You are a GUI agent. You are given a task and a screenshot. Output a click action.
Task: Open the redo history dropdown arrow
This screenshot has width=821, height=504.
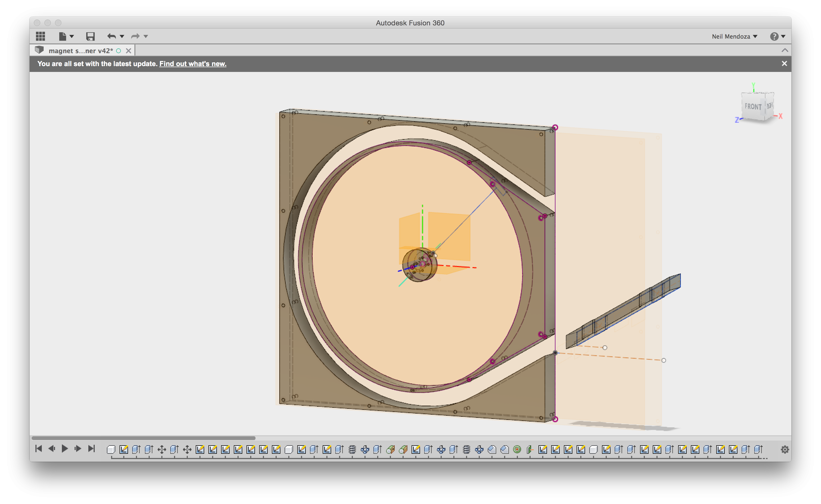point(146,36)
